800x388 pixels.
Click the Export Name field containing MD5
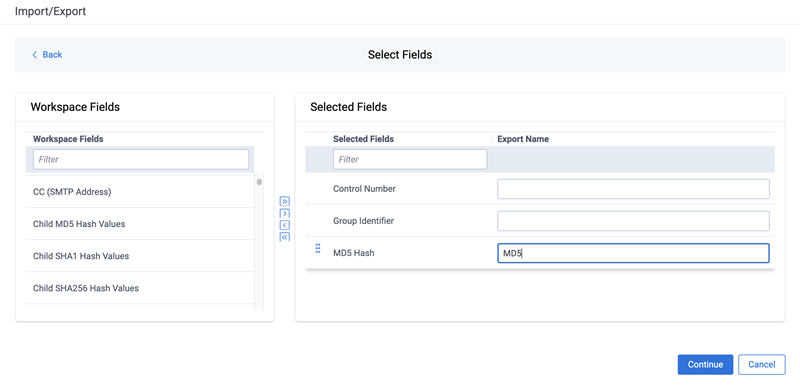(633, 253)
